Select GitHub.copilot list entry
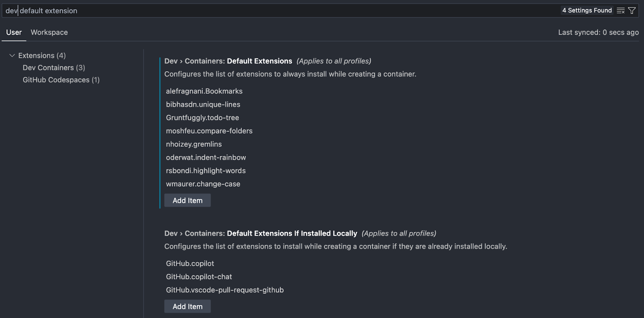The width and height of the screenshot is (644, 318). [190, 263]
